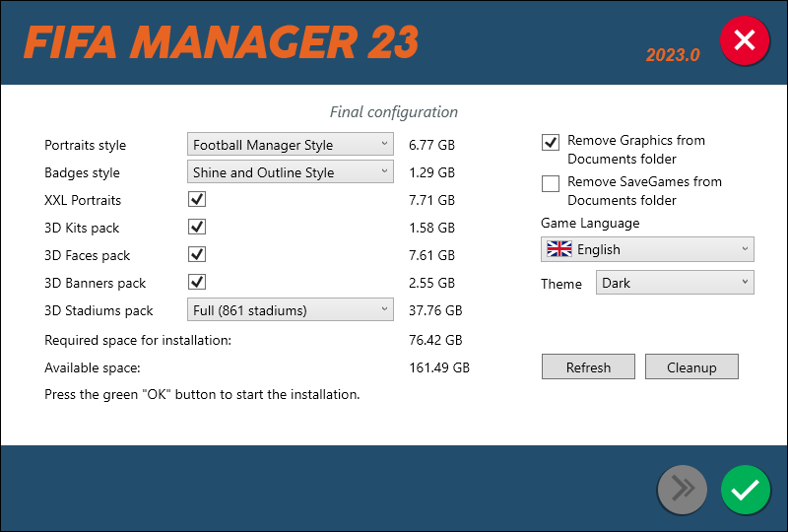Enable Remove SaveGames from Documents folder
The height and width of the screenshot is (532, 788).
(x=551, y=183)
